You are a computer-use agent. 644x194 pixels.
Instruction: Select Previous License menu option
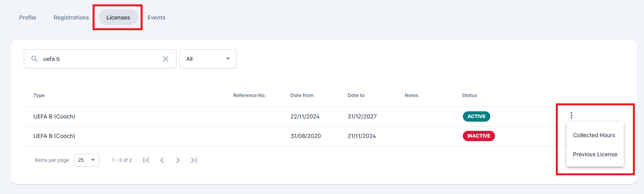click(x=595, y=154)
